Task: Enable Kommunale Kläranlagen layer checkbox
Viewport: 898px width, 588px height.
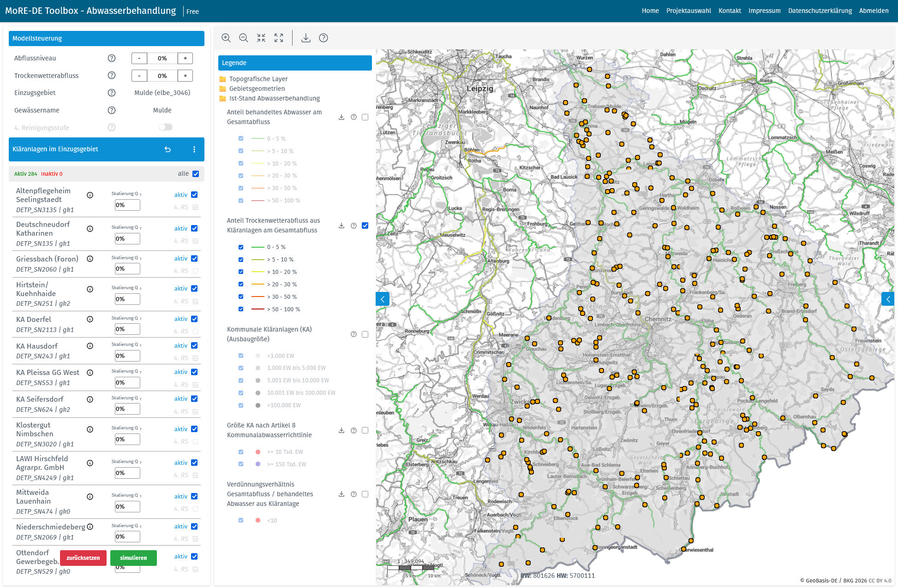Action: (365, 334)
